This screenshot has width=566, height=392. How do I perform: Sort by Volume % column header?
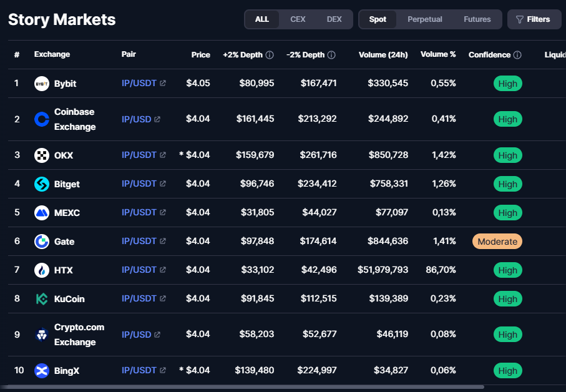tap(438, 54)
